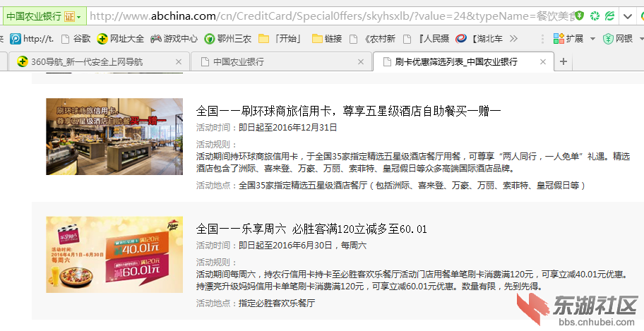Open the Pizza Hut 40.01元 offer image

pyautogui.click(x=114, y=255)
